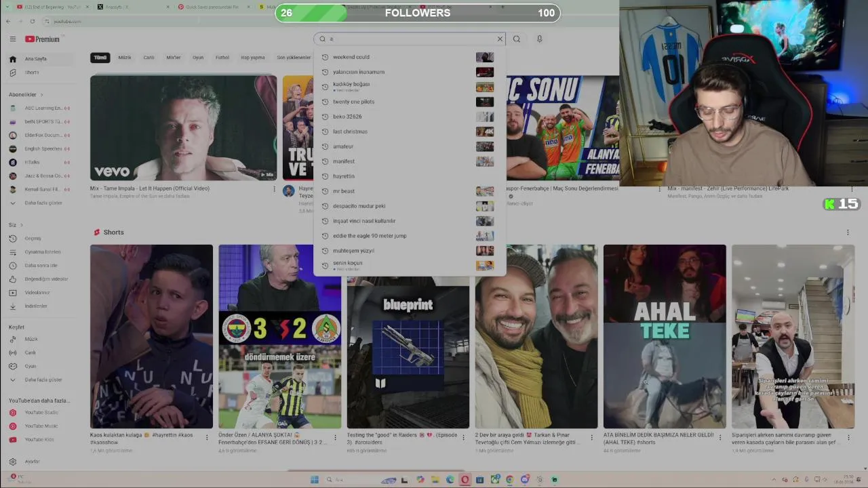Clear the search box with X
Viewport: 868px width, 488px height.
click(x=500, y=39)
